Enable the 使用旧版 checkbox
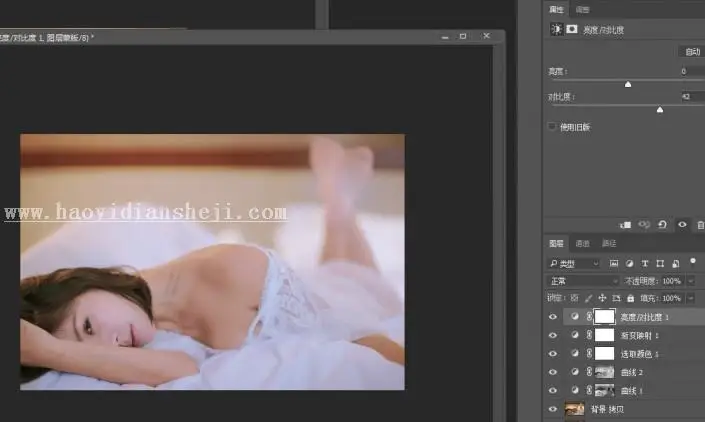The width and height of the screenshot is (705, 422). click(552, 126)
